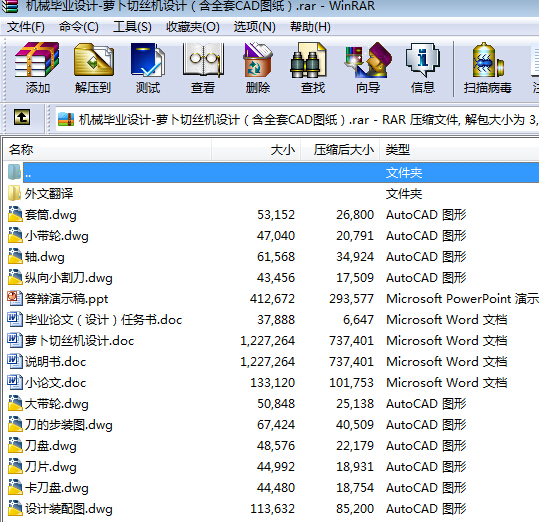Click packed size value 101,753

[351, 382]
